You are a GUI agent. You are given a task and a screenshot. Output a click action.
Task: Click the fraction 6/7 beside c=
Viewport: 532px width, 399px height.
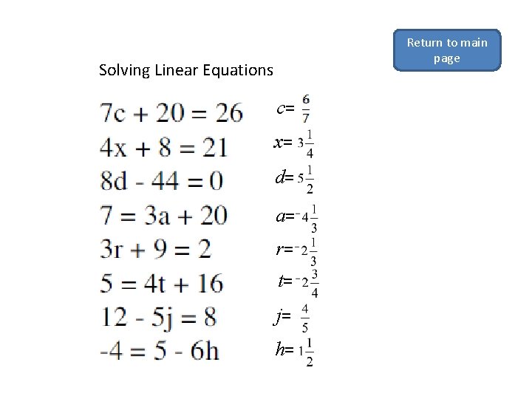click(306, 108)
